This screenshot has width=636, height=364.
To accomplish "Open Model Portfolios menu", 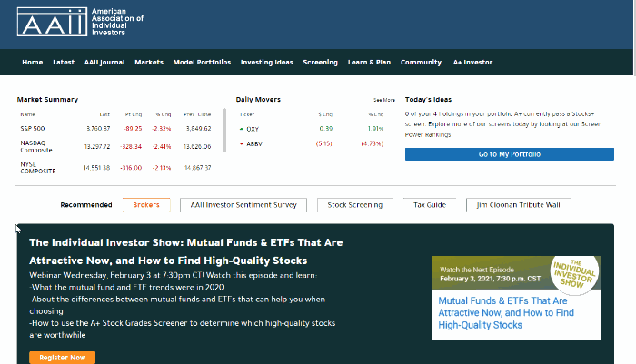I will [x=202, y=62].
